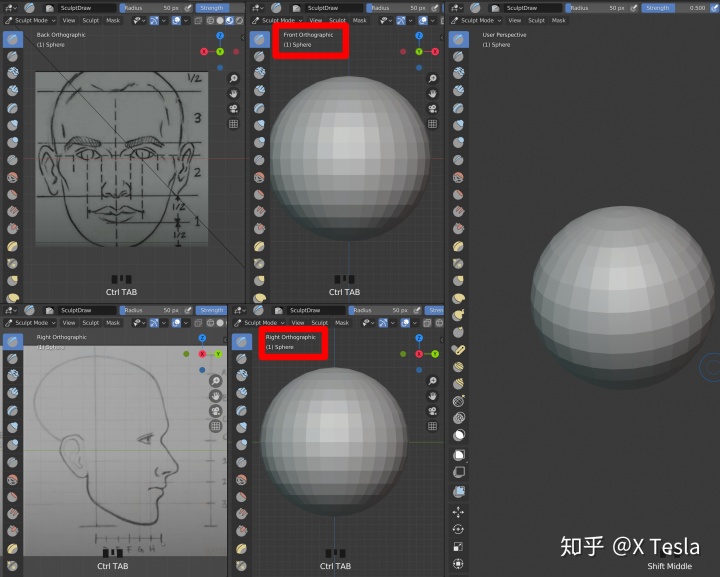Open editor type dropdown in Back Orthographic header

(x=11, y=8)
